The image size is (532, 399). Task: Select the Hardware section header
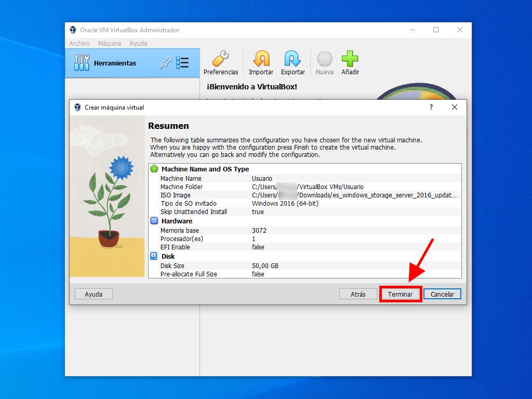[177, 221]
